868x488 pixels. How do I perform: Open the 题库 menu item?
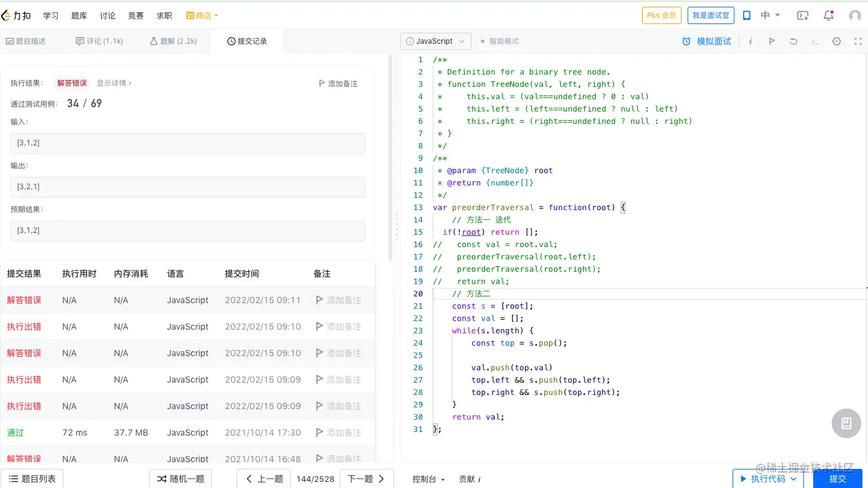point(79,15)
